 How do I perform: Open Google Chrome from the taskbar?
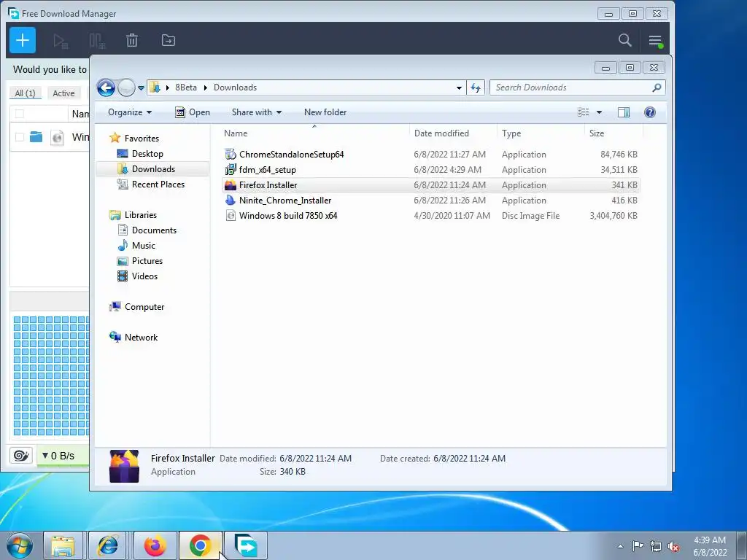click(200, 545)
